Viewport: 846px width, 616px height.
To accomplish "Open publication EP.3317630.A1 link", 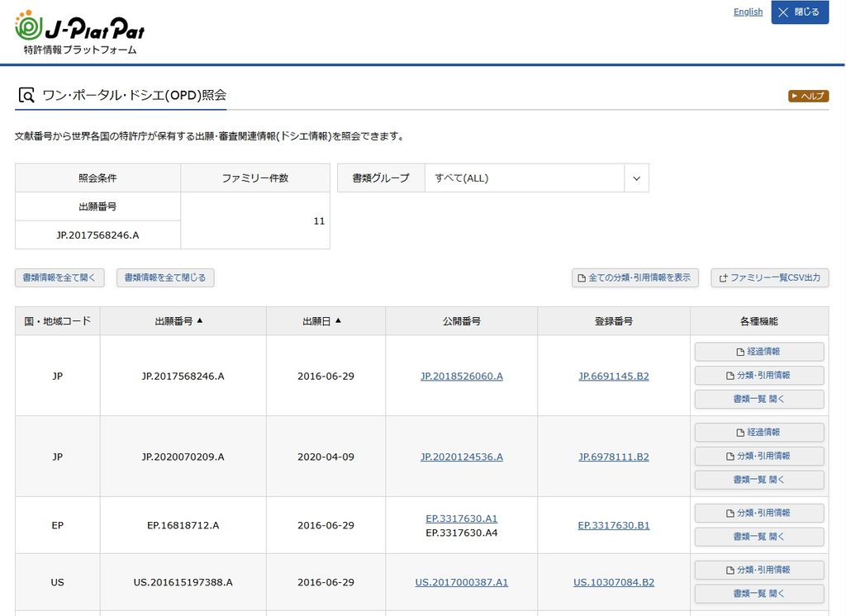I will point(462,519).
